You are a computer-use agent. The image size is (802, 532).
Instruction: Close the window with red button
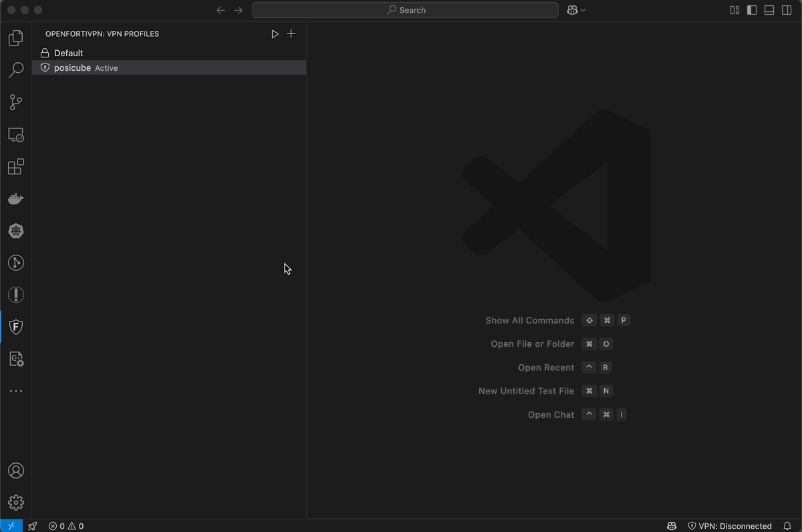pos(11,10)
